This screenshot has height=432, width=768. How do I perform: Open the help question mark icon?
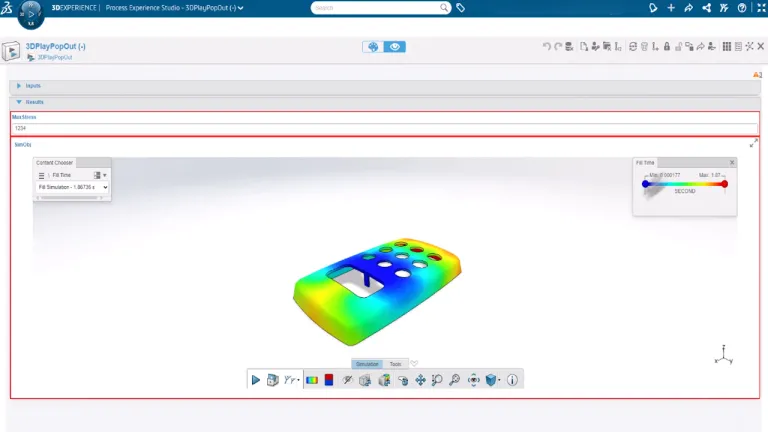742,8
